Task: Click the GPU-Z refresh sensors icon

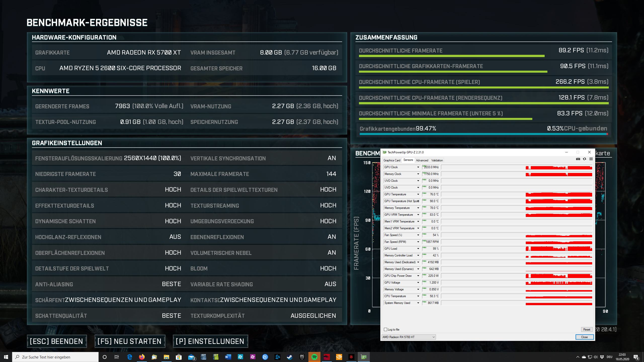Action: 585,159
